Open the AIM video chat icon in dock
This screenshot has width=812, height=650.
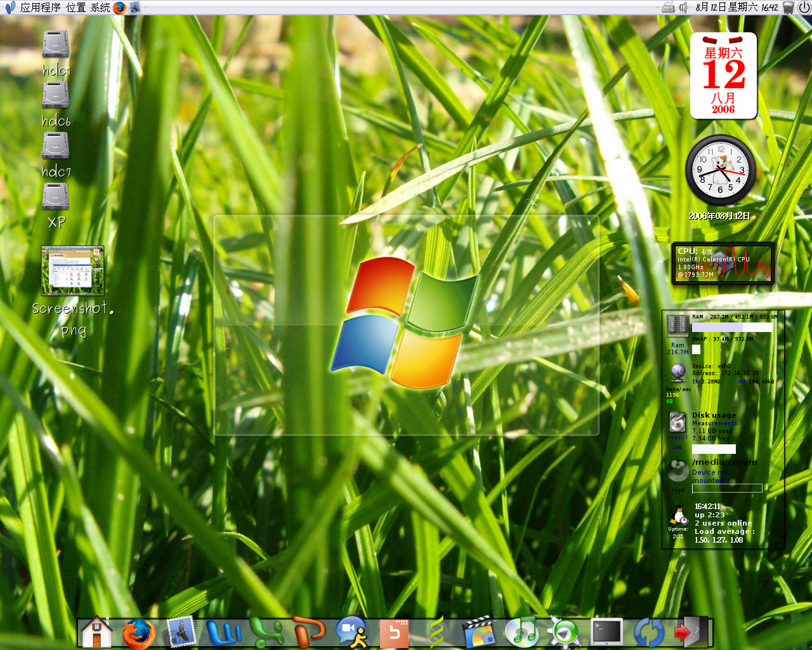click(351, 633)
